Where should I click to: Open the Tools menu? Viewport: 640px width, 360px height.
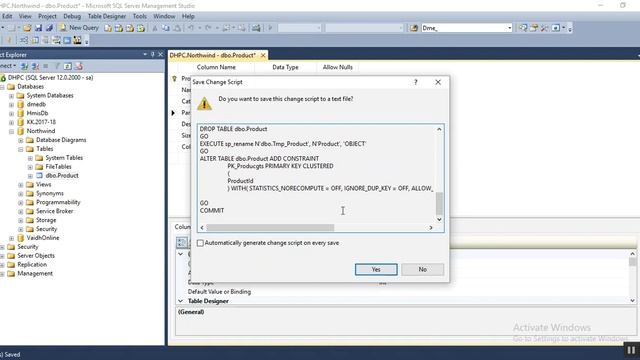point(140,16)
